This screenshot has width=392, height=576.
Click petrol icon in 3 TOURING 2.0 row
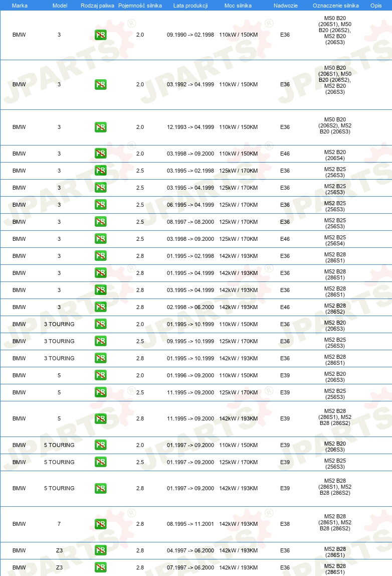pyautogui.click(x=101, y=324)
